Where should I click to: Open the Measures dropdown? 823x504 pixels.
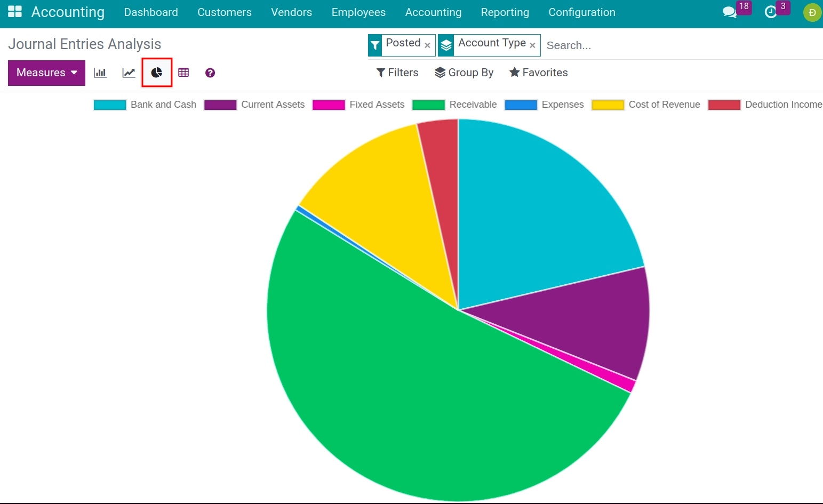tap(46, 73)
